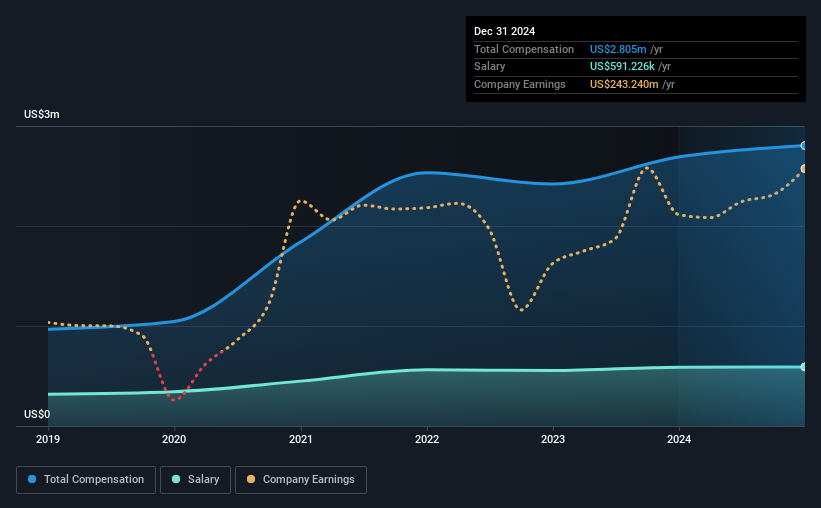Click the Dec 31 2024 tooltip date

click(x=504, y=31)
